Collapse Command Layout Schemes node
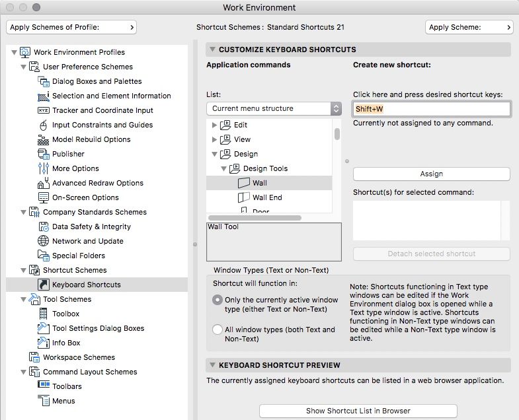This screenshot has width=519, height=420. (x=24, y=372)
